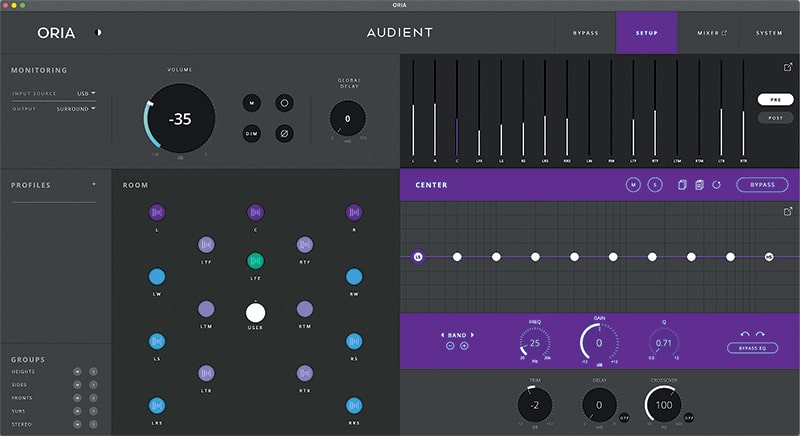Click the Volume knob showing -35

tap(180, 118)
